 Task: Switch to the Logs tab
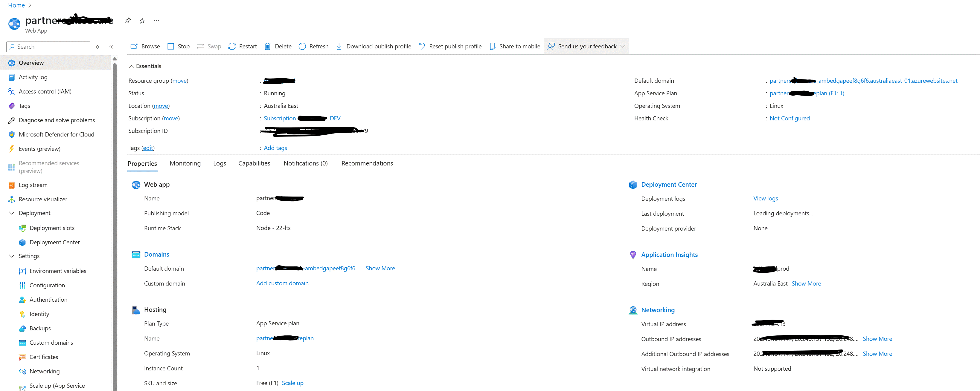(x=220, y=163)
